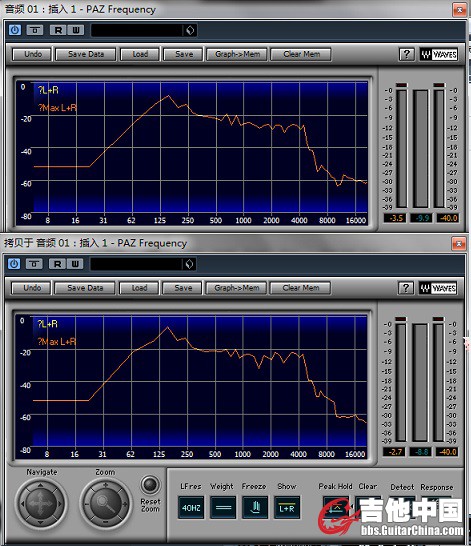Enable Read automation R in top plugin window
Viewport: 471px width, 546px height.
point(58,30)
